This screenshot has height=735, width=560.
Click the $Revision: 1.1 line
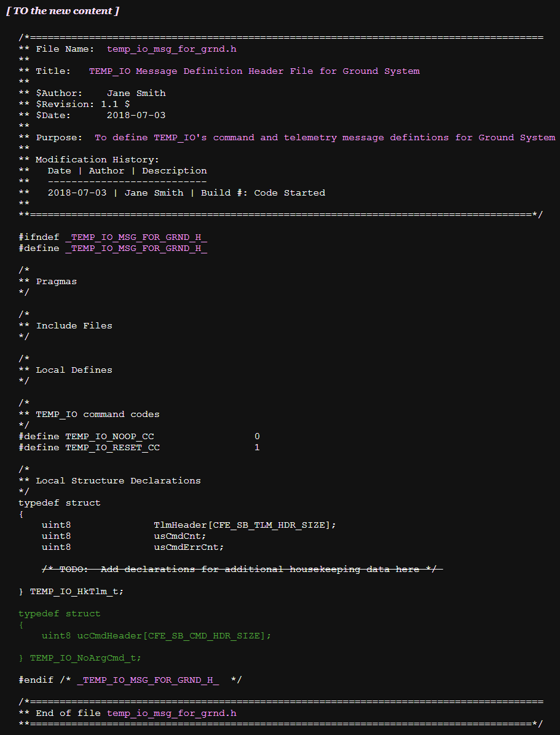pyautogui.click(x=82, y=104)
